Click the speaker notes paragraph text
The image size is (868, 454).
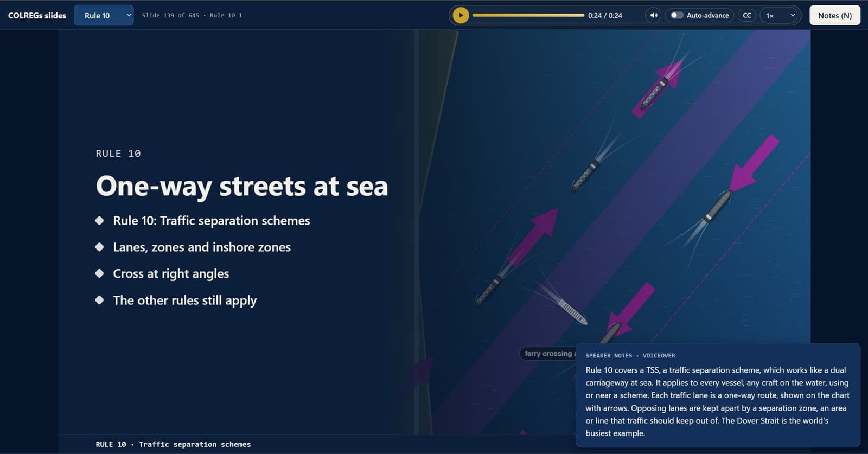tap(718, 401)
